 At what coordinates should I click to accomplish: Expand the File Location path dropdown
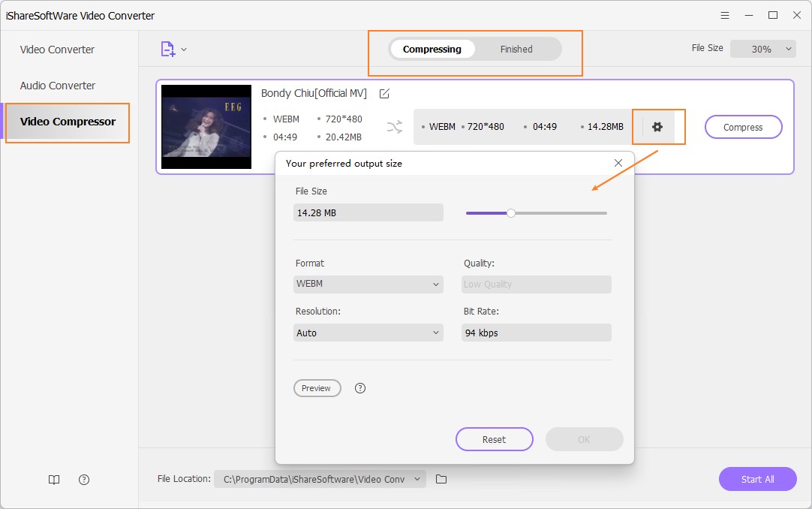click(x=320, y=479)
